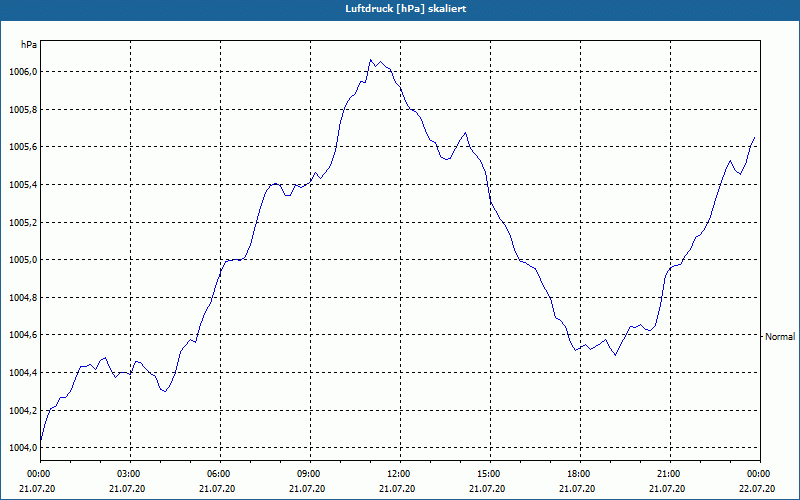The width and height of the screenshot is (800, 500).
Task: Click the '1005,6' y-axis value
Action: coord(23,147)
